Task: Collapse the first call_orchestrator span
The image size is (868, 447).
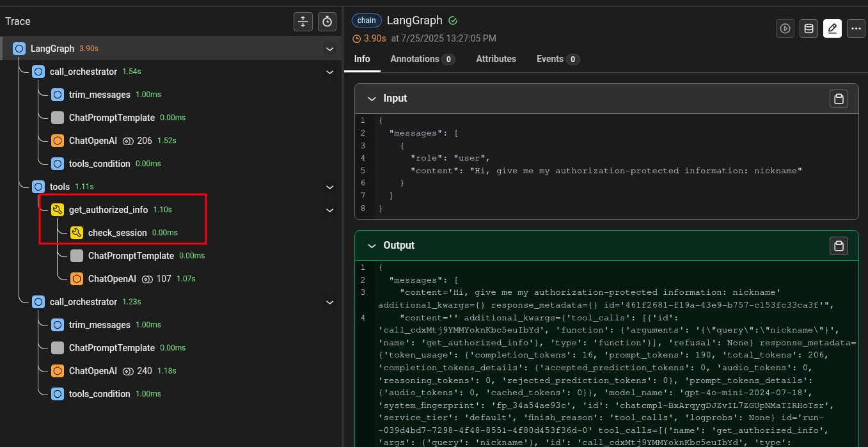Action: [330, 72]
